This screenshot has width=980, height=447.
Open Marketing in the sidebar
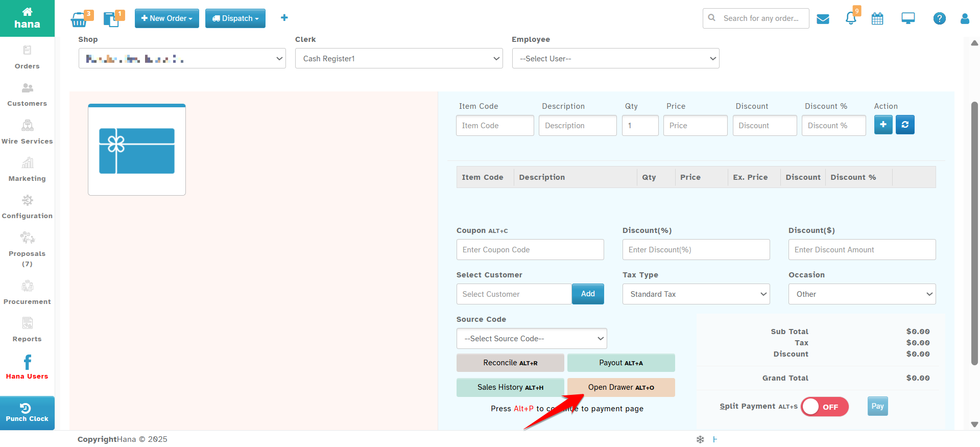point(27,170)
